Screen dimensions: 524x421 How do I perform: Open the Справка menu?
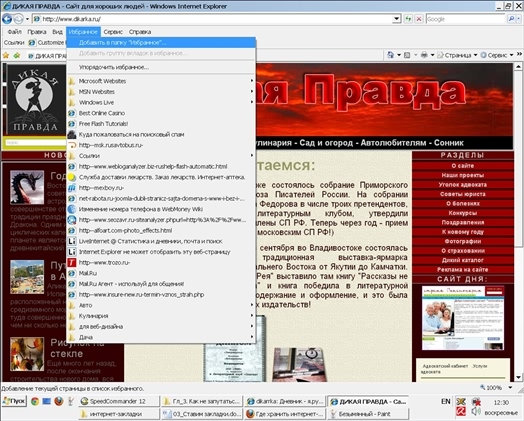click(x=140, y=32)
